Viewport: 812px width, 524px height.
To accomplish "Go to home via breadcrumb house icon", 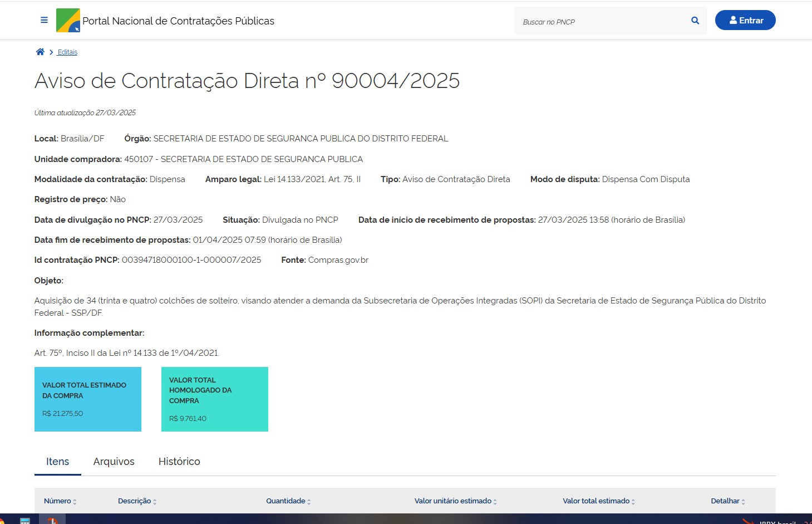I will pos(40,52).
